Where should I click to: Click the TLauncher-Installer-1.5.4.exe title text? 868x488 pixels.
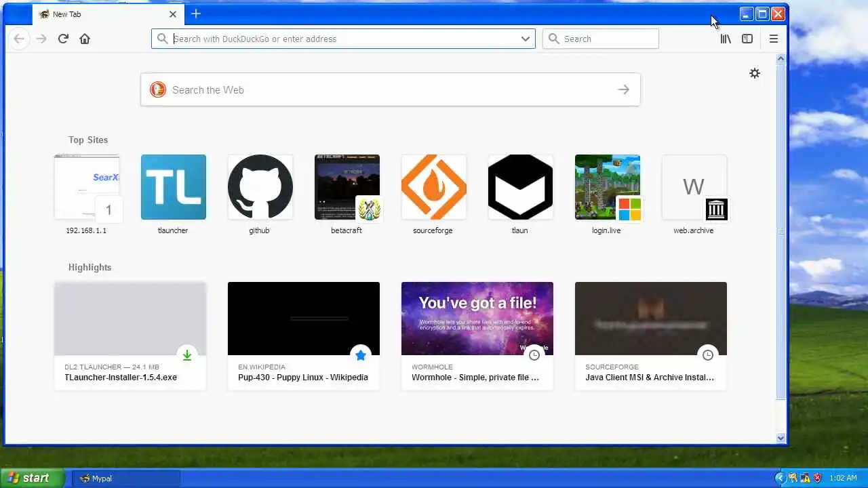pyautogui.click(x=121, y=378)
